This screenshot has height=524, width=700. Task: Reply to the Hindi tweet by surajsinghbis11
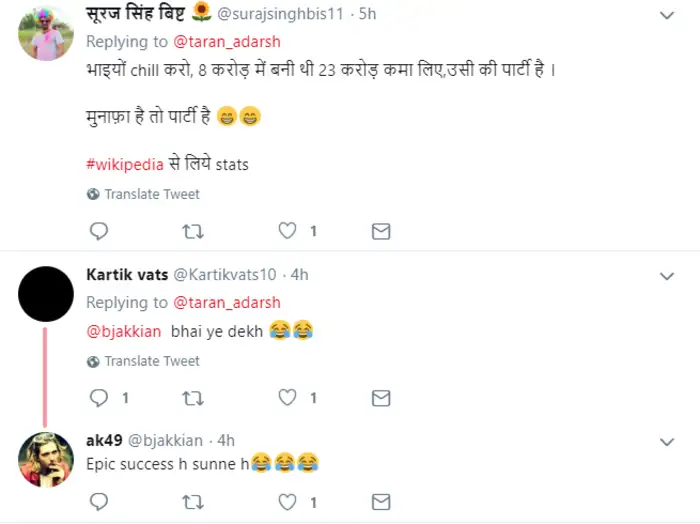(99, 231)
